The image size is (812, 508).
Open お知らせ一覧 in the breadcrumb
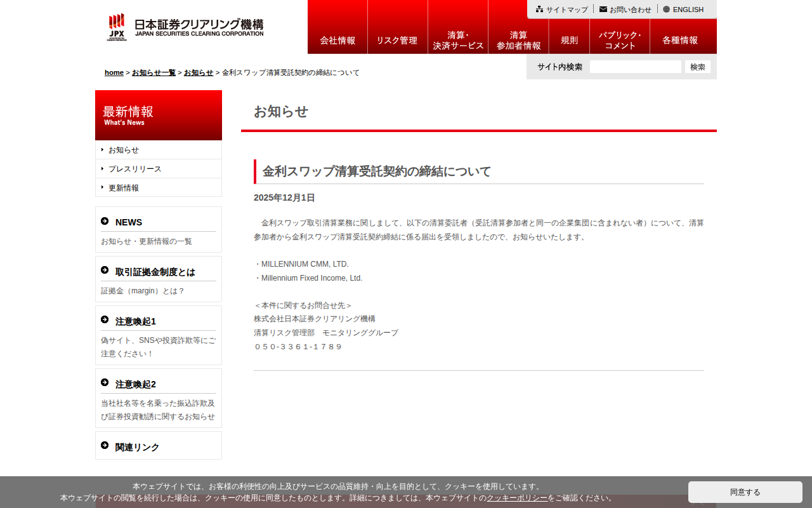(x=154, y=72)
